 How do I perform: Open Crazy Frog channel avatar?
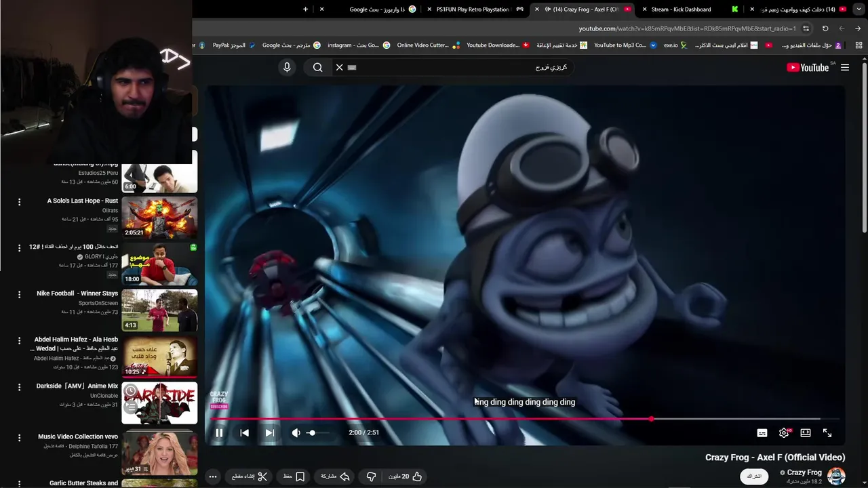(x=836, y=476)
